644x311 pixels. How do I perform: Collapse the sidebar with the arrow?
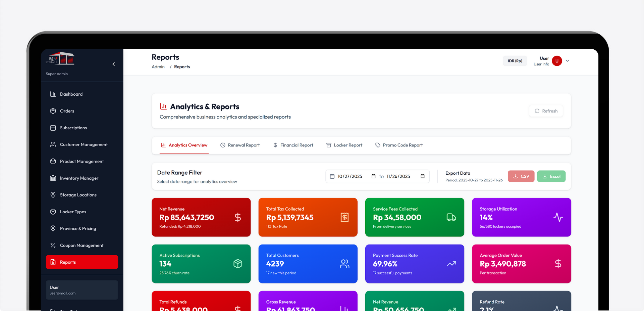click(x=114, y=64)
